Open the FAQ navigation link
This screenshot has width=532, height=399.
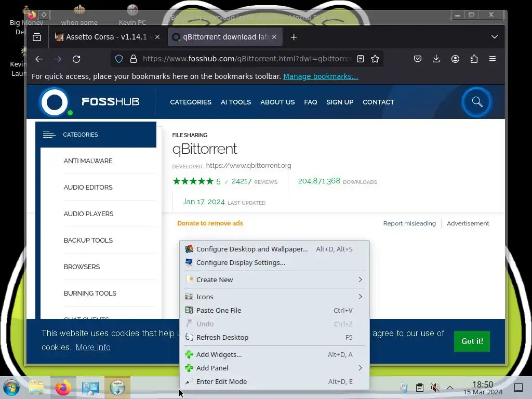point(311,102)
